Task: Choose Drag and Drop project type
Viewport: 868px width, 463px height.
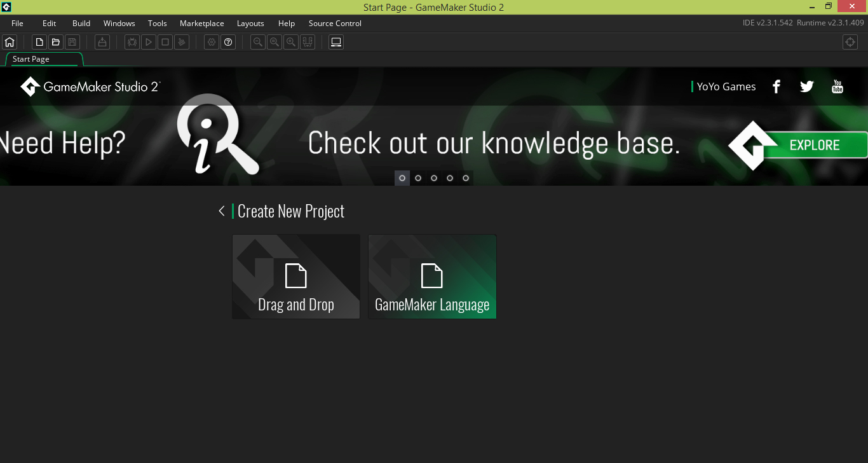Action: pos(296,277)
